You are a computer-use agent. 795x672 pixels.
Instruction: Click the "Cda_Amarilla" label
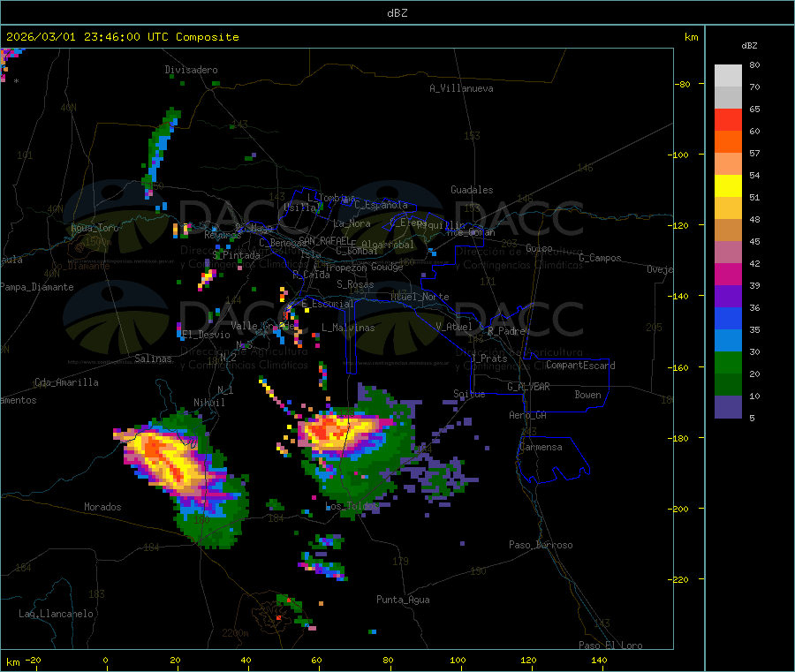click(x=66, y=382)
